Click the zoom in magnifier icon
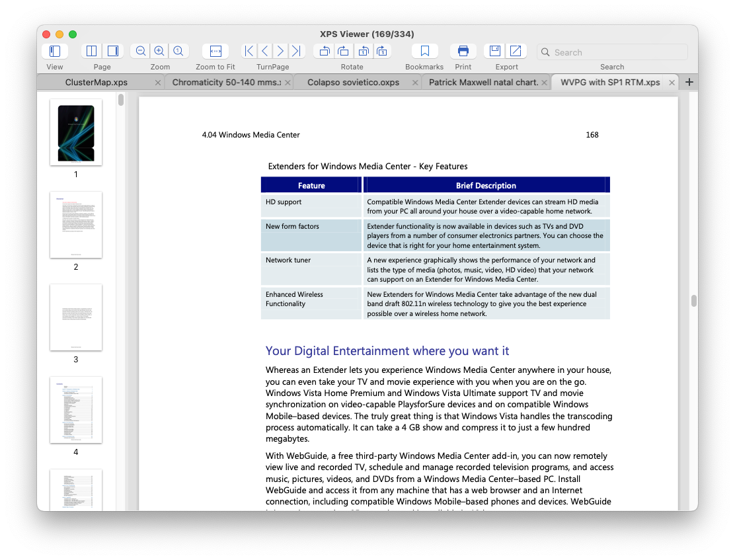Viewport: 735px width, 560px height. coord(159,51)
